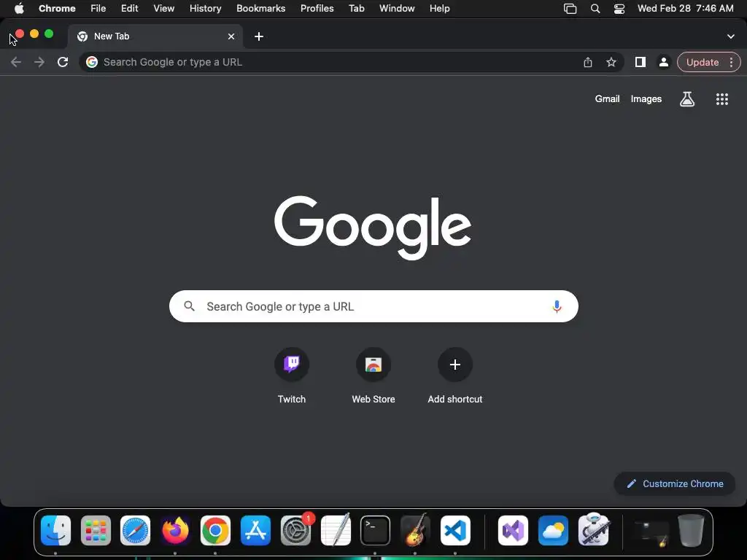
Task: Open the Google apps grid
Action: (x=722, y=99)
